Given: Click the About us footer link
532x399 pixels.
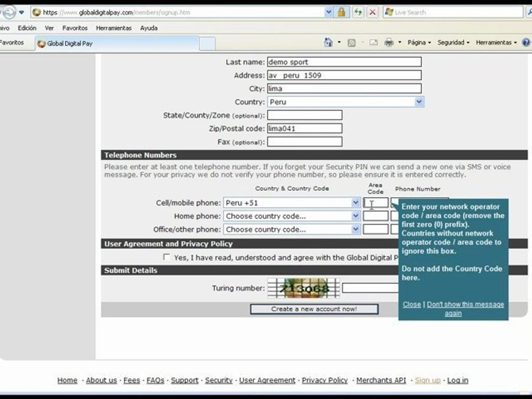Looking at the screenshot, I should [101, 380].
